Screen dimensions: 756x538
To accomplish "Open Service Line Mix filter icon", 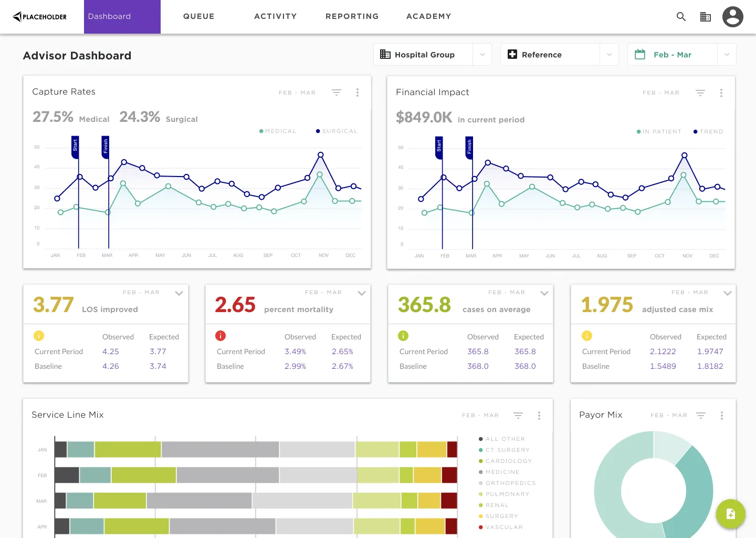I will (x=518, y=416).
